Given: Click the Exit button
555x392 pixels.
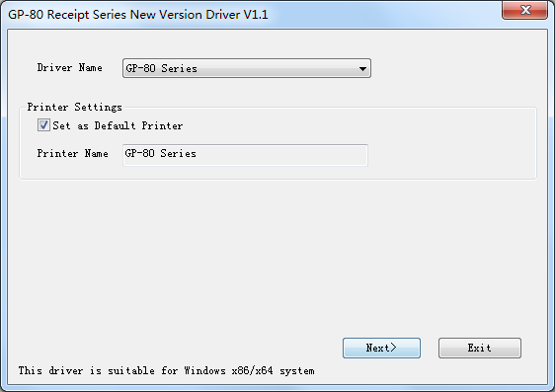Looking at the screenshot, I should coord(480,348).
